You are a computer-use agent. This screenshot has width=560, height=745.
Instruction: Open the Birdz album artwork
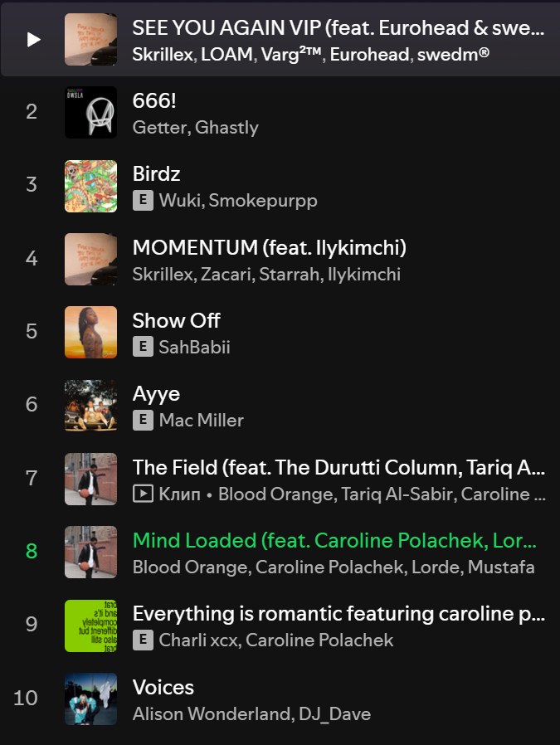(90, 185)
